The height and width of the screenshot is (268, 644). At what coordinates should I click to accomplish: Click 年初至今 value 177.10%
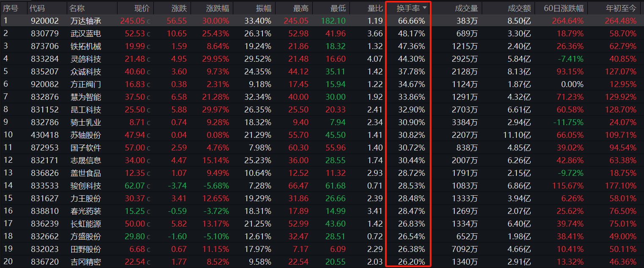click(621, 186)
